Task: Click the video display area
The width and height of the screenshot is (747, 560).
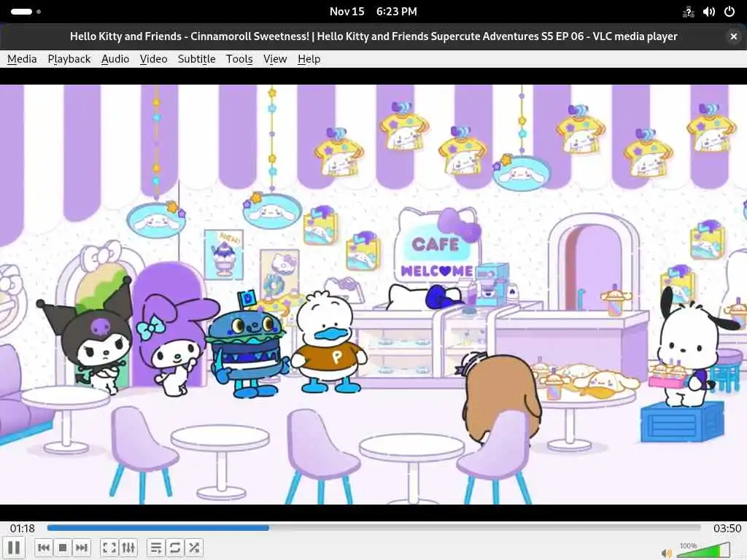Action: click(x=373, y=295)
